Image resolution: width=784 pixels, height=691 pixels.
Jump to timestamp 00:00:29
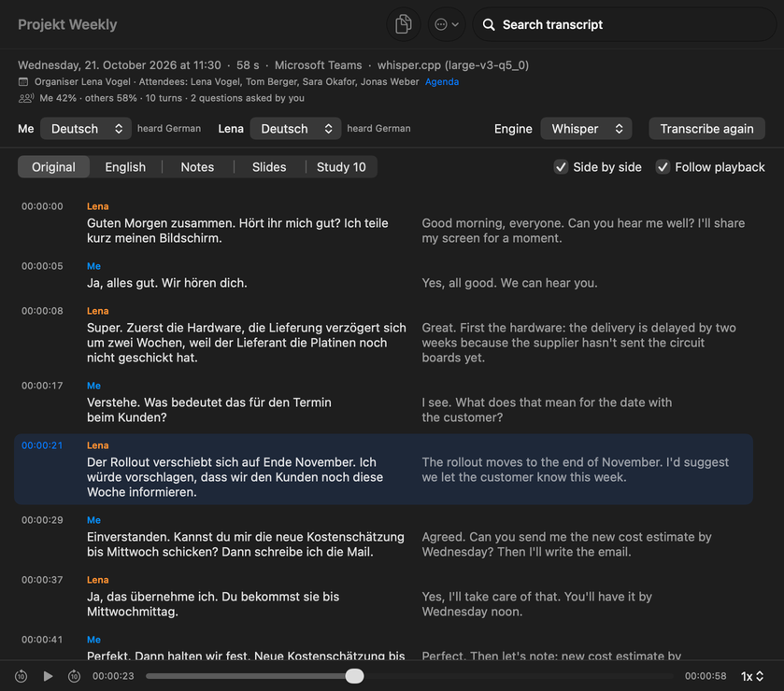42,520
